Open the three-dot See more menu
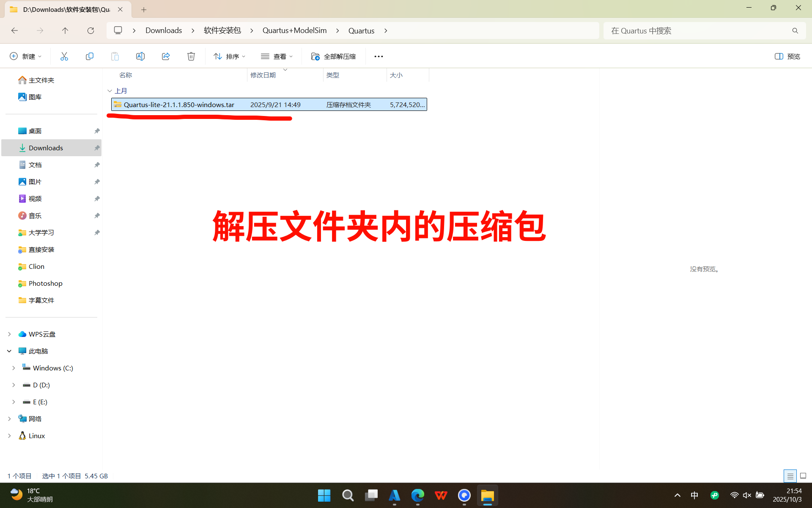812x508 pixels. [x=379, y=56]
